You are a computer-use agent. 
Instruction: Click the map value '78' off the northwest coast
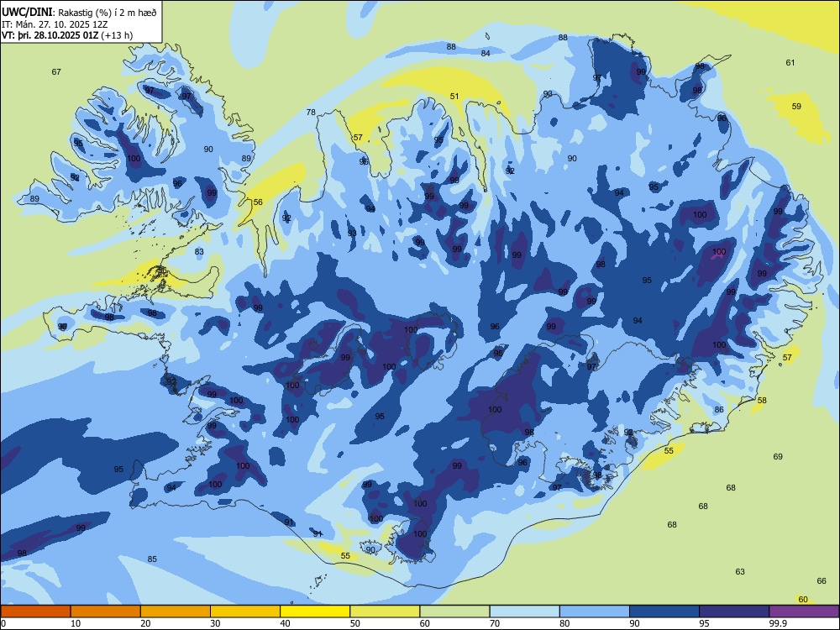click(311, 112)
